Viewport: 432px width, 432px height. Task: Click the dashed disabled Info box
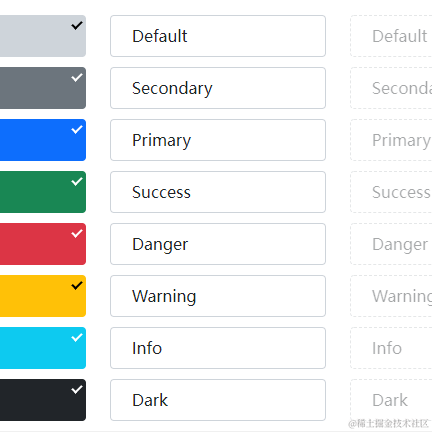click(x=391, y=348)
